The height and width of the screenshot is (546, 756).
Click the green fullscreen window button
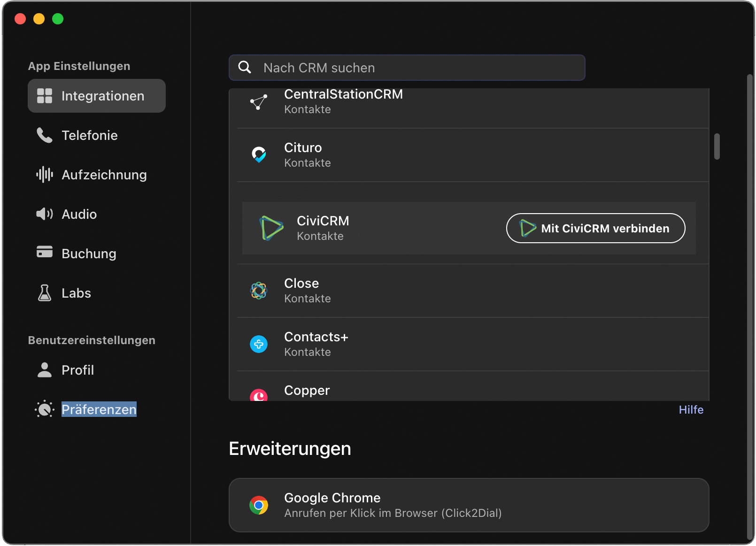[58, 19]
